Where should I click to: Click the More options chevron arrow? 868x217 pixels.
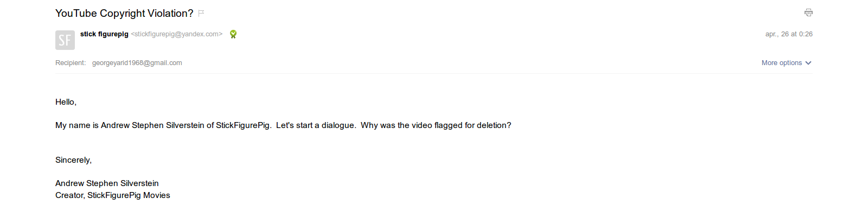(808, 63)
